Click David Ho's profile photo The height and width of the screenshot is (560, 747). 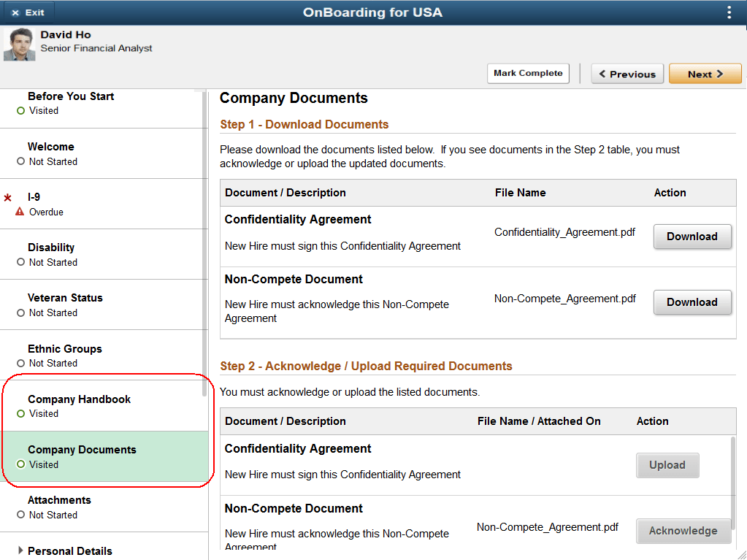20,45
